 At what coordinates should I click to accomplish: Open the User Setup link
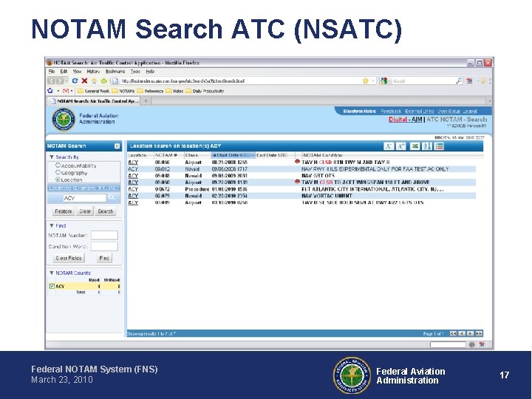(x=449, y=111)
